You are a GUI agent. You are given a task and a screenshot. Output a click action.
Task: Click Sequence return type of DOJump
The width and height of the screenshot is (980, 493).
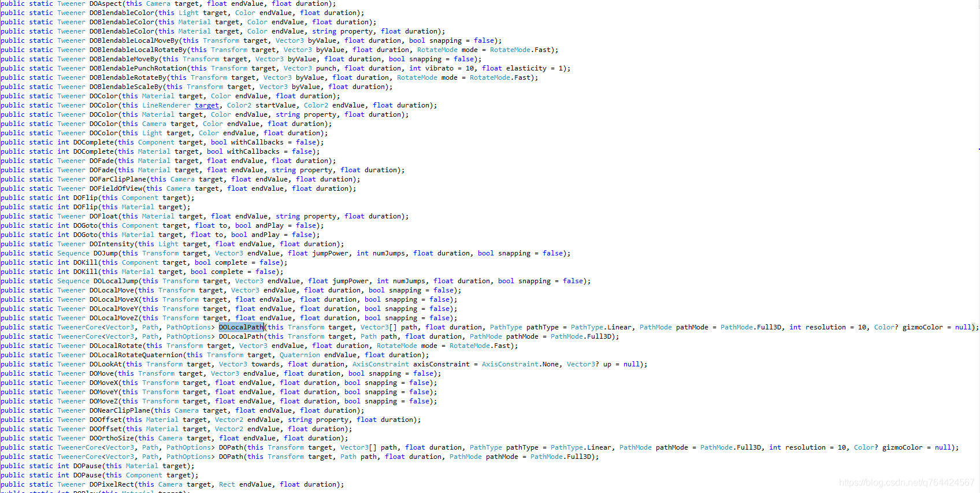tap(73, 253)
